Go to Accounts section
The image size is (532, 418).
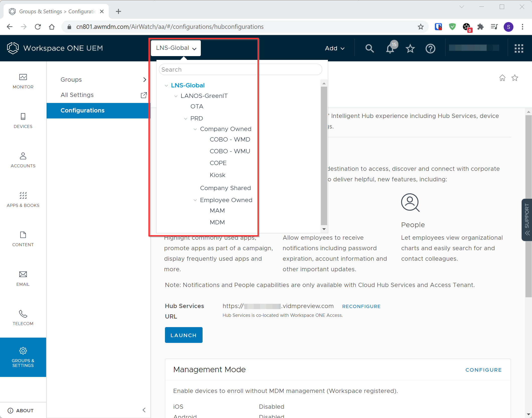point(23,160)
